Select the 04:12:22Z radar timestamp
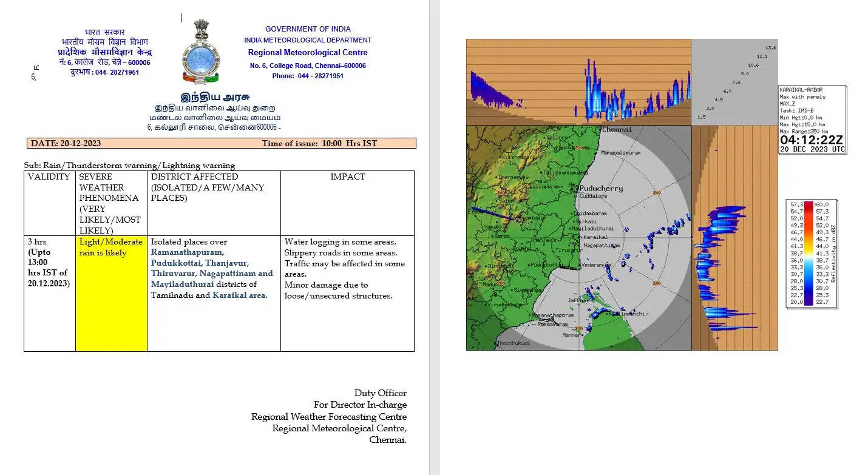This screenshot has height=475, width=868. click(812, 140)
